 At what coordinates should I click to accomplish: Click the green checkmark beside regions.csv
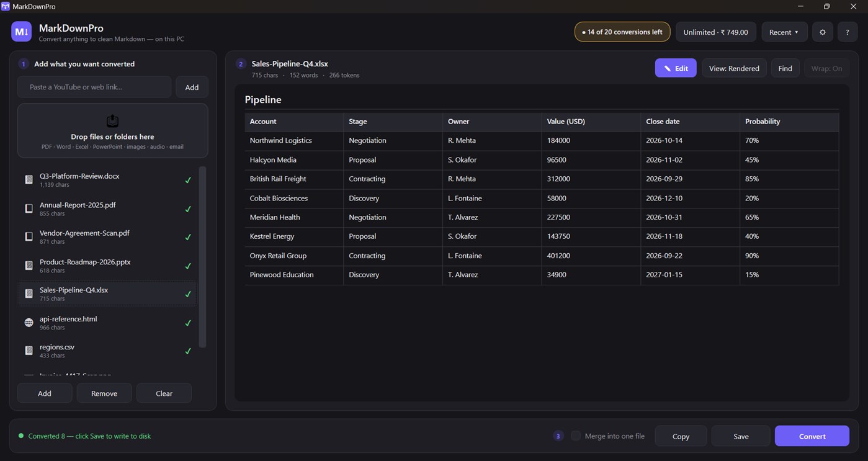tap(188, 351)
